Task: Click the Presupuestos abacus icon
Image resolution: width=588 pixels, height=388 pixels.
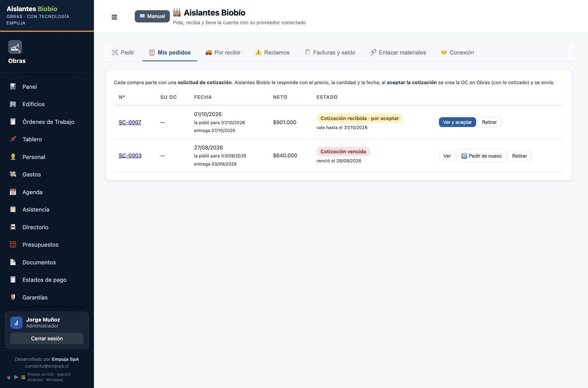Action: pyautogui.click(x=13, y=244)
